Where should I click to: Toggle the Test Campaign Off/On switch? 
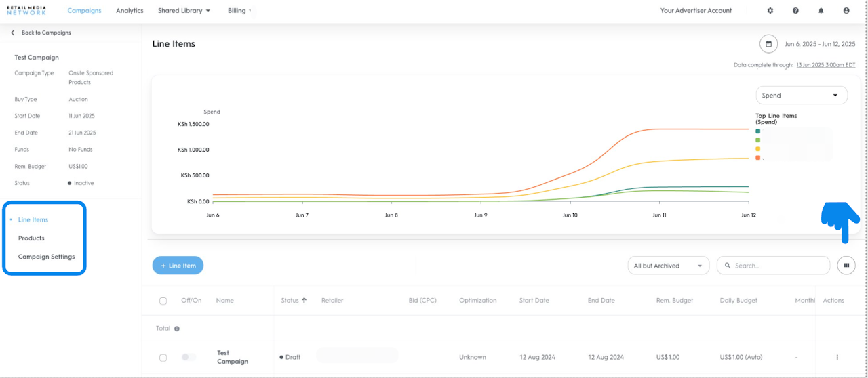pyautogui.click(x=189, y=357)
